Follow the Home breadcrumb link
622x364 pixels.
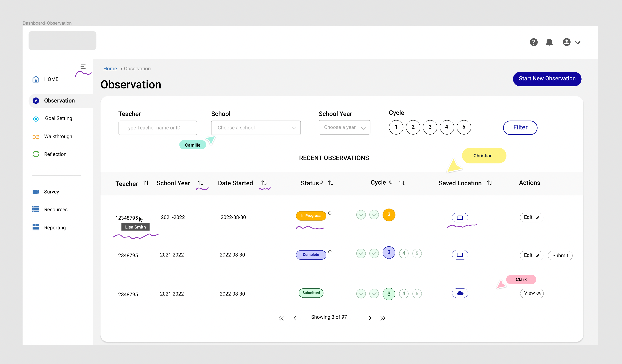[110, 69]
